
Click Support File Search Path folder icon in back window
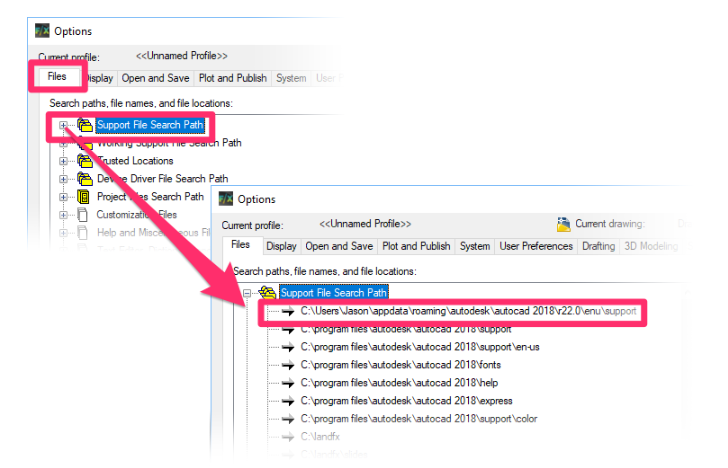(x=84, y=125)
